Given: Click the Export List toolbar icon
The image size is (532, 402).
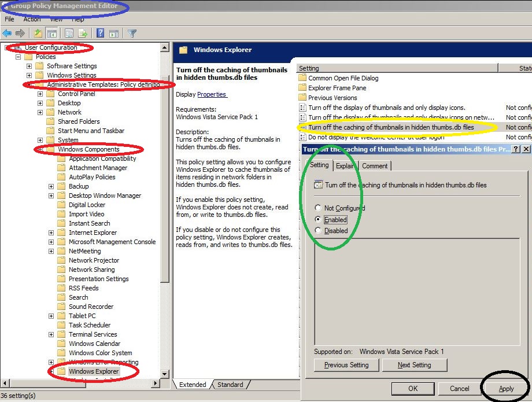Looking at the screenshot, I should pyautogui.click(x=83, y=33).
